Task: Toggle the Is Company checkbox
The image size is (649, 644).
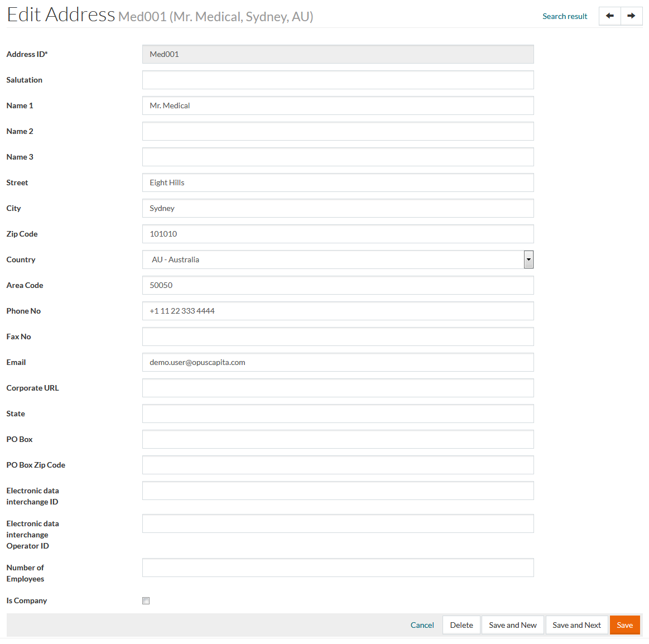Action: point(146,601)
